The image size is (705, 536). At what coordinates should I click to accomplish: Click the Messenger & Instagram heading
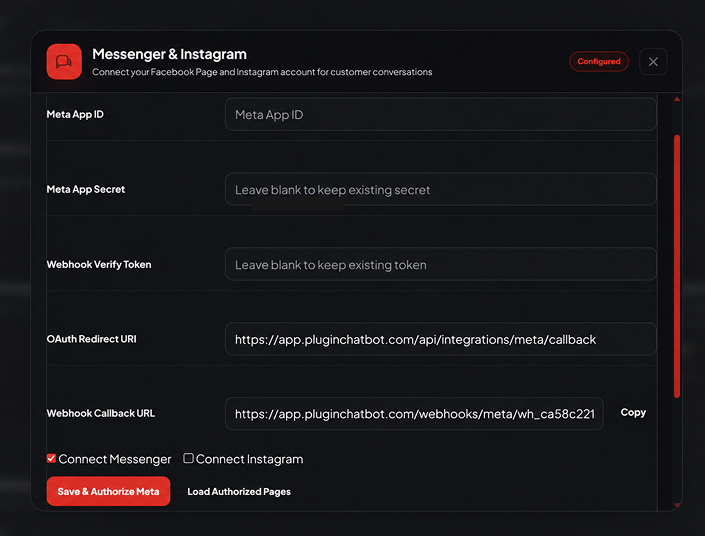tap(170, 54)
